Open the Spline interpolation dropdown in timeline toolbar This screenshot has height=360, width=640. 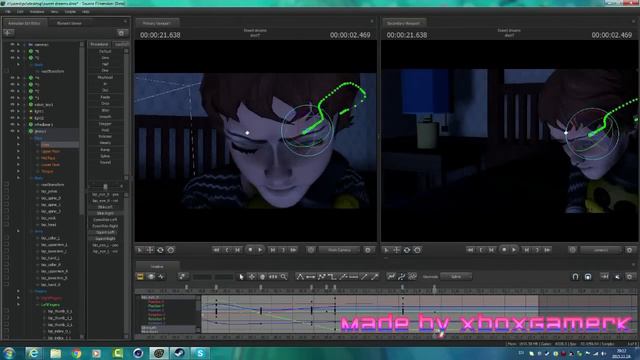(x=456, y=277)
